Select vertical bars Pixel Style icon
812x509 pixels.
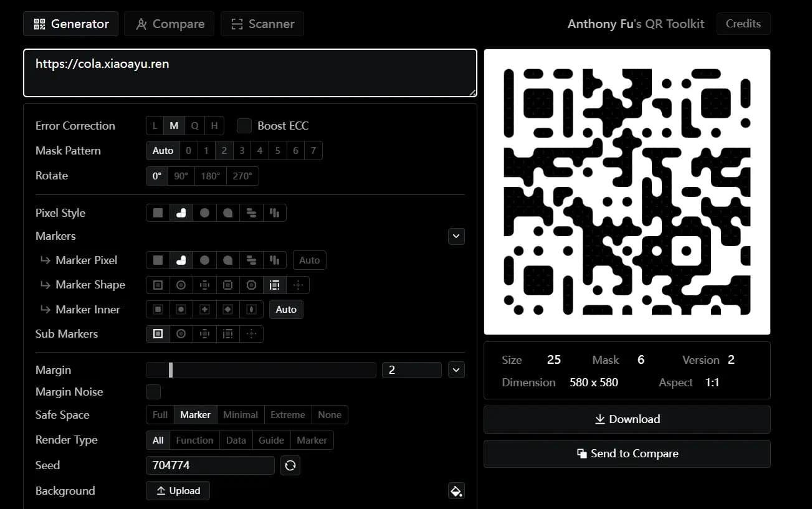click(275, 212)
